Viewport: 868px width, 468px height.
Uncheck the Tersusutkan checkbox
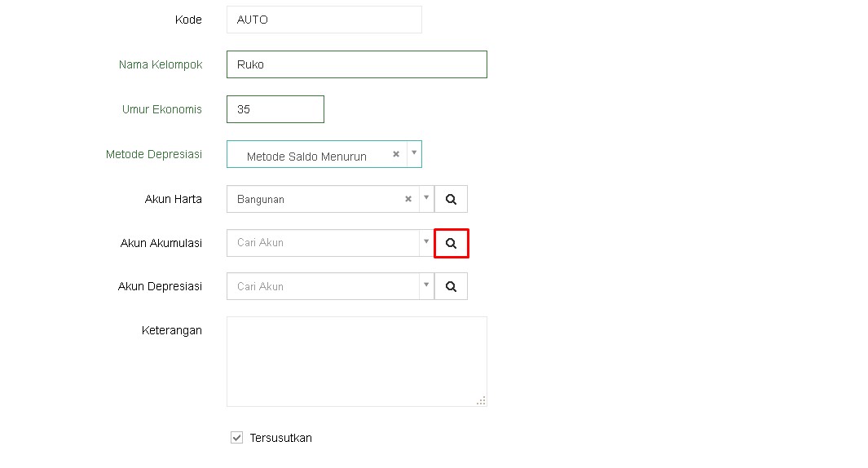pos(237,438)
